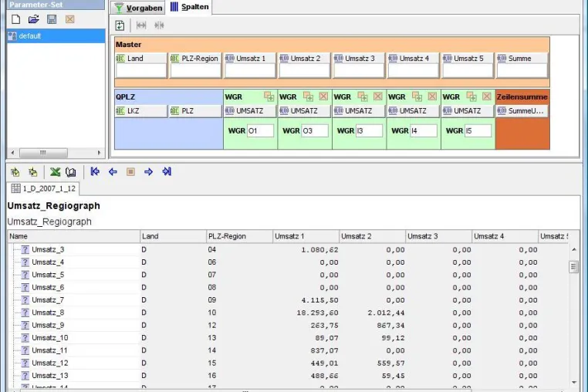The height and width of the screenshot is (392, 588).
Task: Click the table scrollbar down arrow
Action: click(x=574, y=382)
